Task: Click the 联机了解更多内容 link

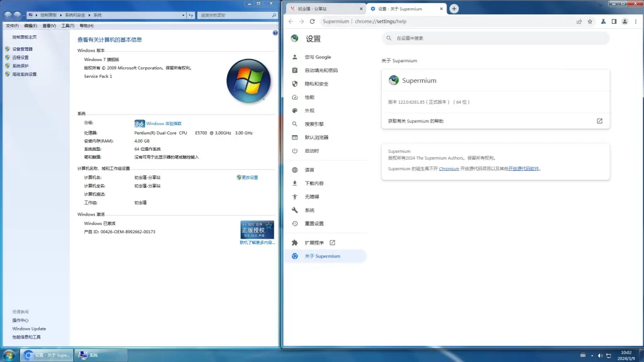Action: click(257, 243)
